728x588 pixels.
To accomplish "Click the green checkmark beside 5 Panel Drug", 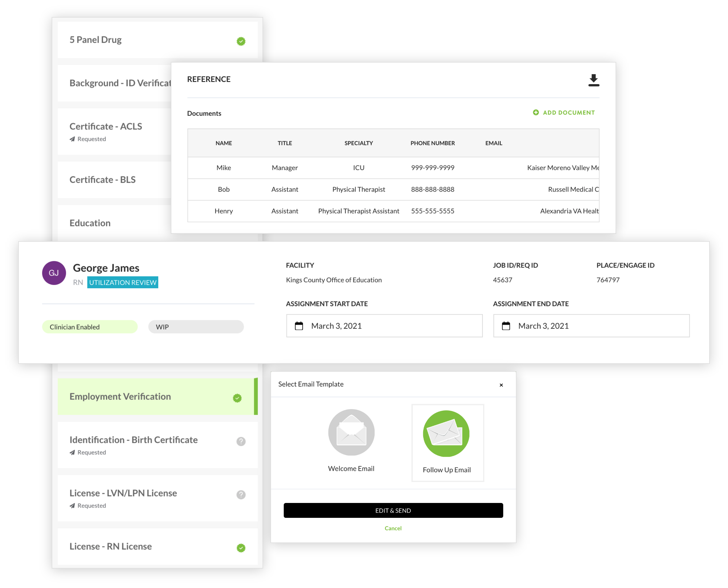I will point(241,41).
